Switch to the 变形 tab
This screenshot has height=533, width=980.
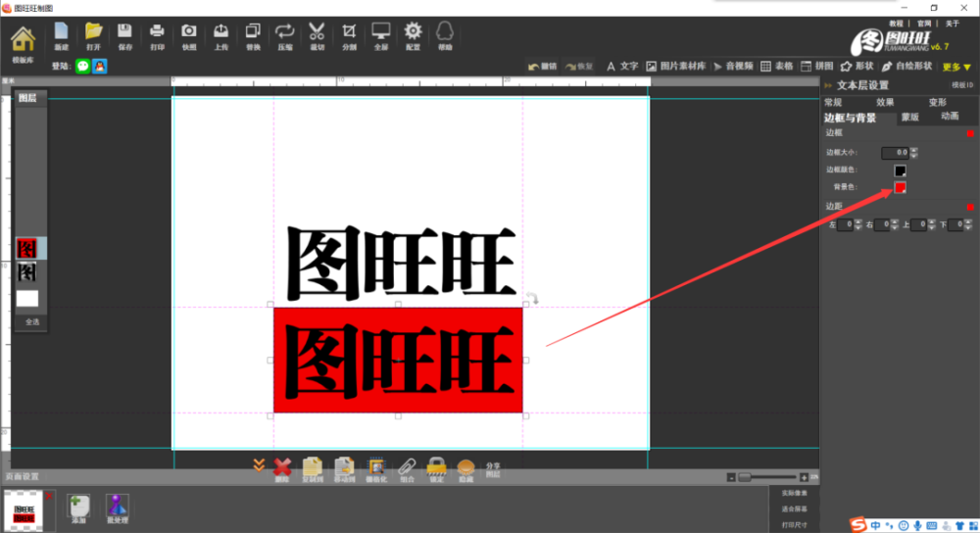[x=938, y=103]
